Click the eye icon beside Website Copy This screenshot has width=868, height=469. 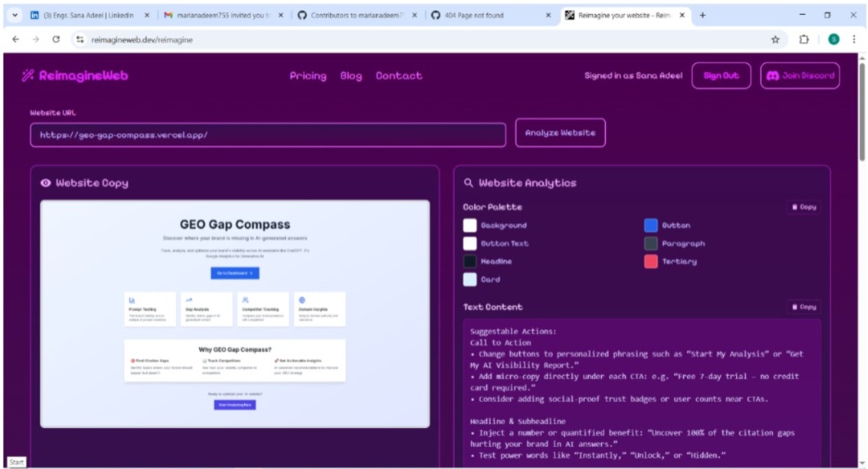[45, 183]
